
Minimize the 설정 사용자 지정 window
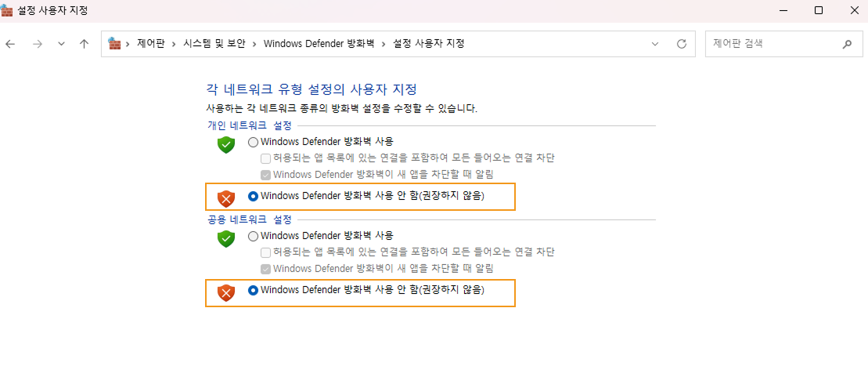783,10
